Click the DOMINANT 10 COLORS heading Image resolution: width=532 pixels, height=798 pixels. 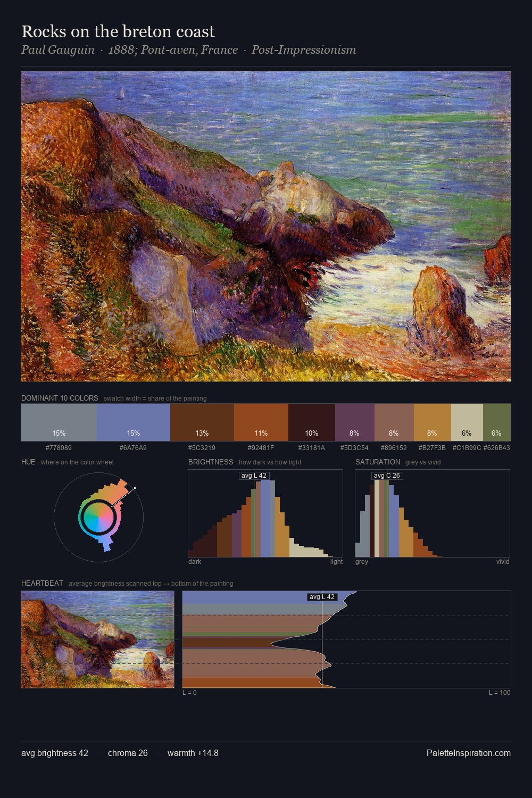pyautogui.click(x=60, y=398)
